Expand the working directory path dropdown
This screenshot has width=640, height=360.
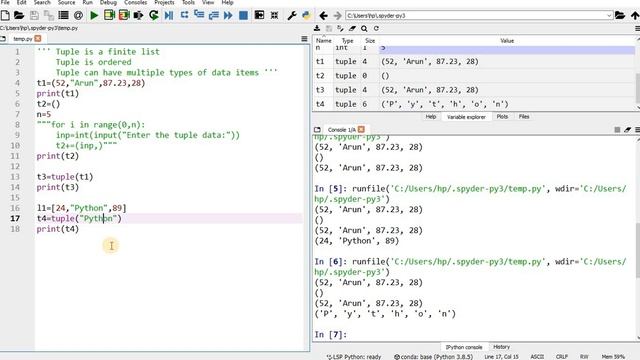(x=609, y=16)
